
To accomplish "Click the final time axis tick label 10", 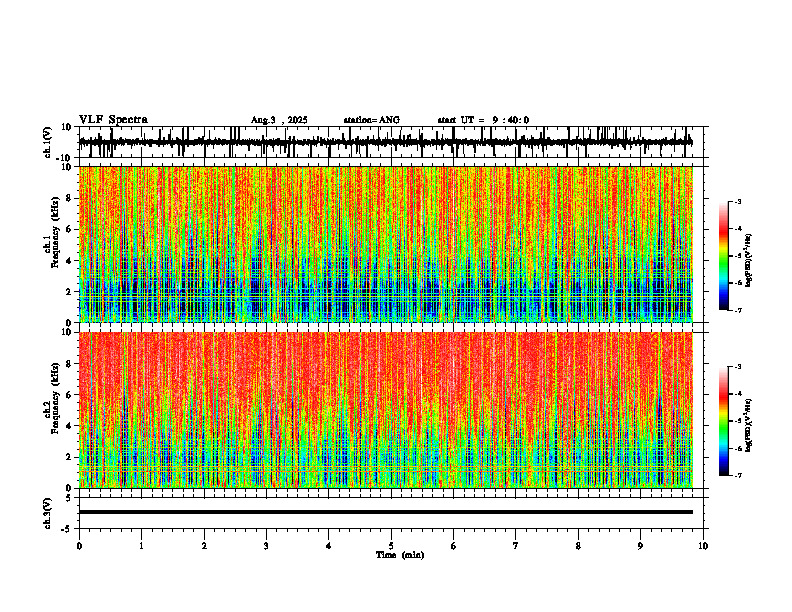I will click(x=703, y=546).
